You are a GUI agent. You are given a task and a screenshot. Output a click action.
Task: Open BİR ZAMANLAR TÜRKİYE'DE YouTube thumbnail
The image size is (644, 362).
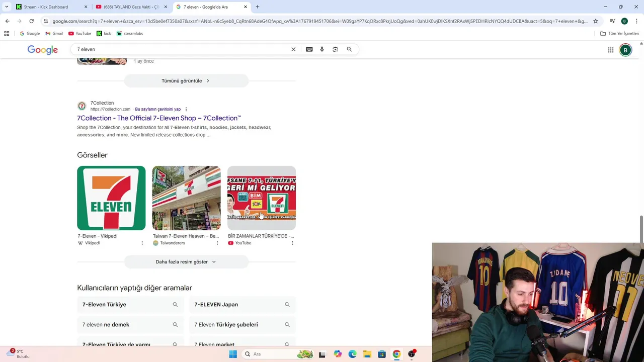coord(262,198)
